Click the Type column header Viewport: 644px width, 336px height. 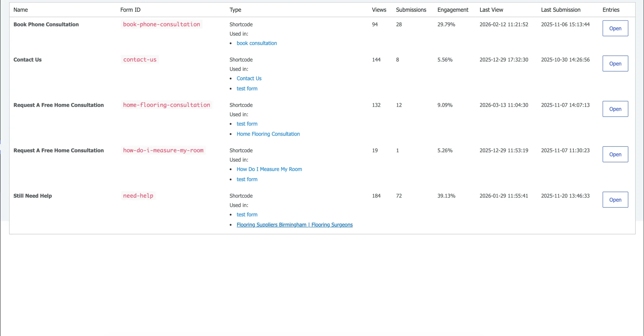[235, 10]
